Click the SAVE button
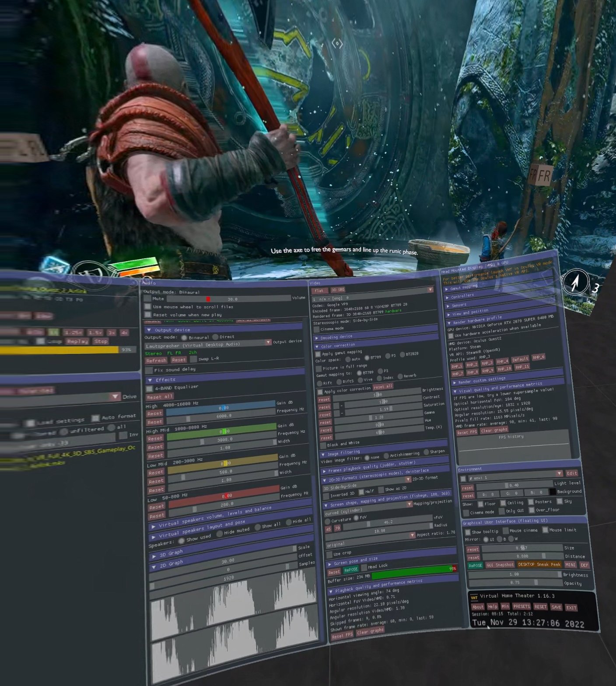 556,607
